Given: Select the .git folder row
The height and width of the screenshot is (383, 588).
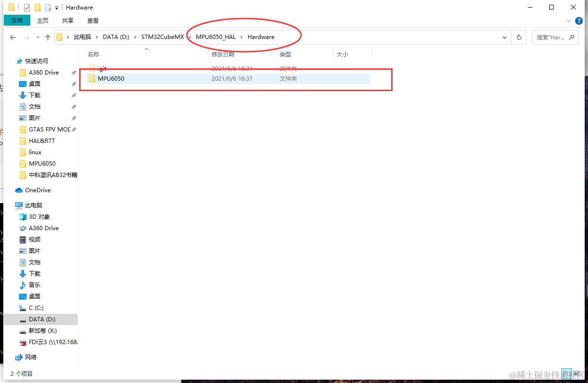Looking at the screenshot, I should click(x=228, y=69).
